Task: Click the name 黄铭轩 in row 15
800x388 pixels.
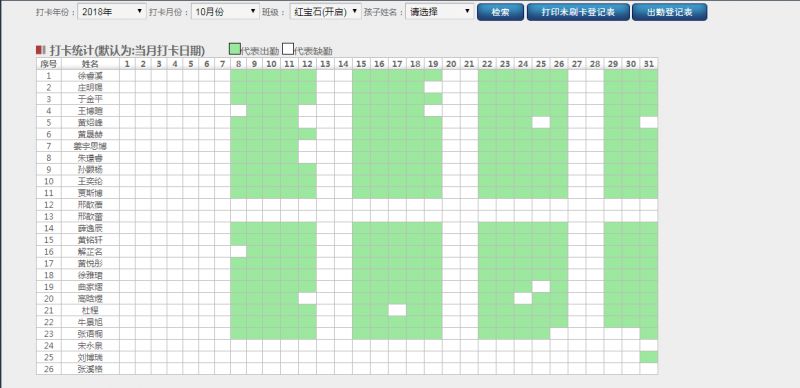Action: [x=90, y=240]
